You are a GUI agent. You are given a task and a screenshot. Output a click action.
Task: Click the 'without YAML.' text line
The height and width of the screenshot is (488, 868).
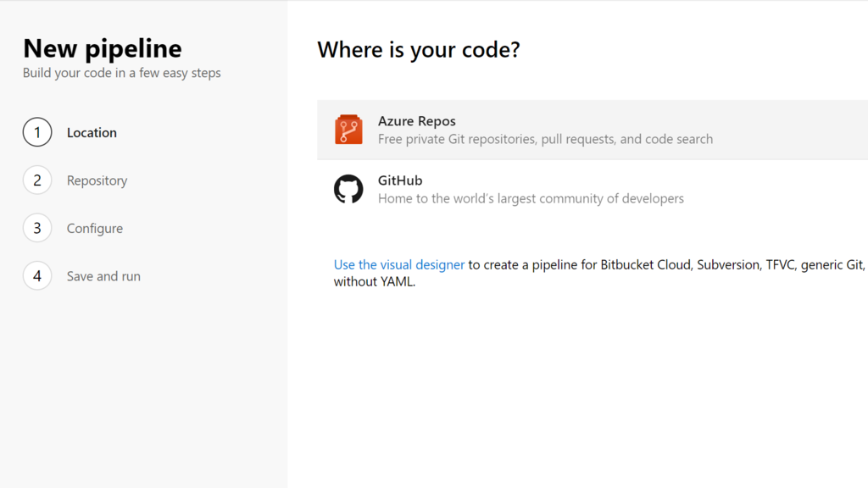(374, 281)
